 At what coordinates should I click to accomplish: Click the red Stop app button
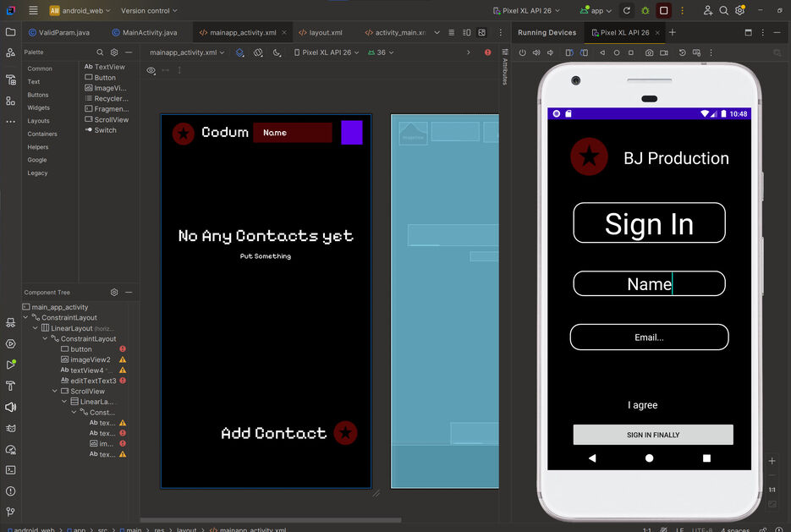pyautogui.click(x=664, y=11)
